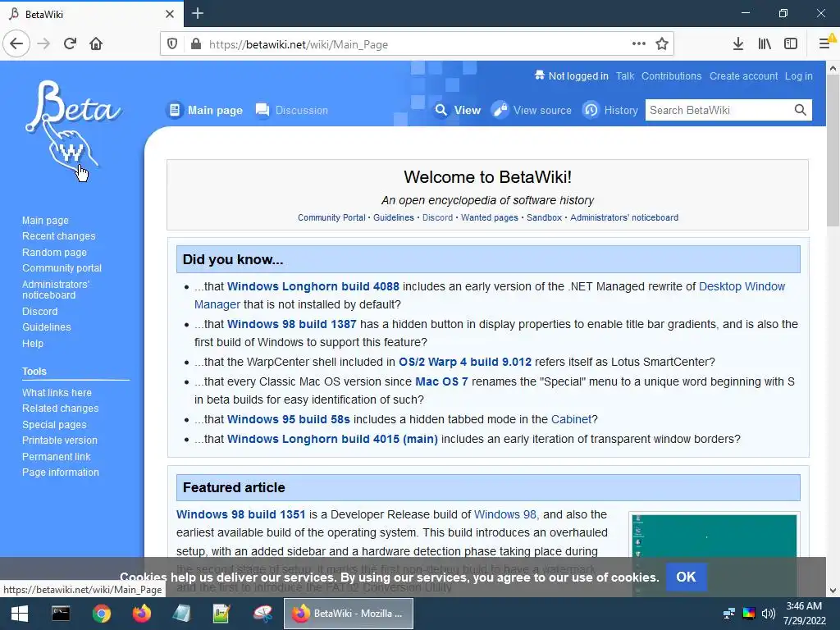840x630 pixels.
Task: Click the taskbar clock and date
Action: (804, 614)
